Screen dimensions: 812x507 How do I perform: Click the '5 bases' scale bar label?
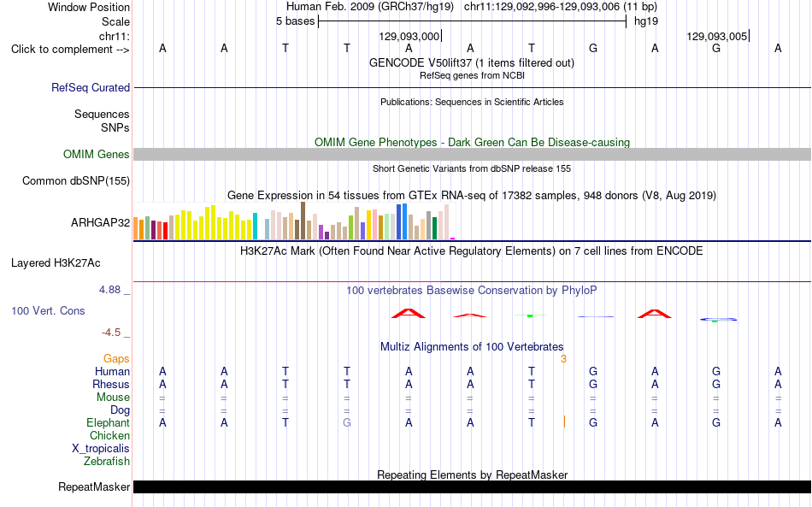pyautogui.click(x=295, y=21)
